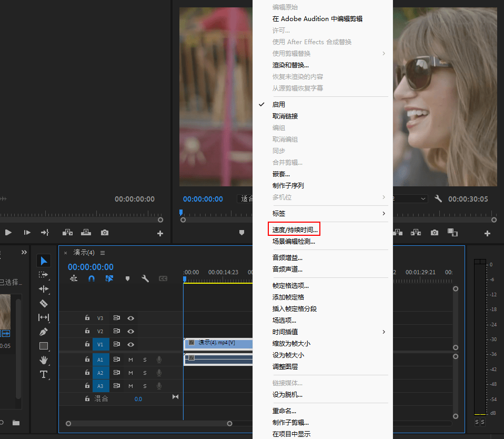Screen dimensions: 504x439
Task: Select the Type tool
Action: [x=43, y=374]
